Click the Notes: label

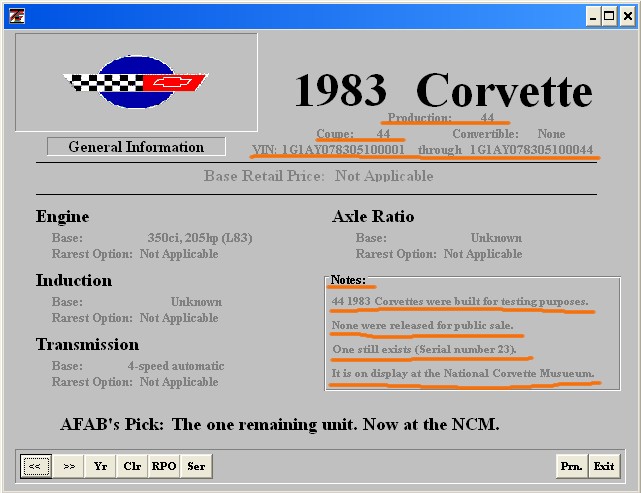[x=348, y=280]
